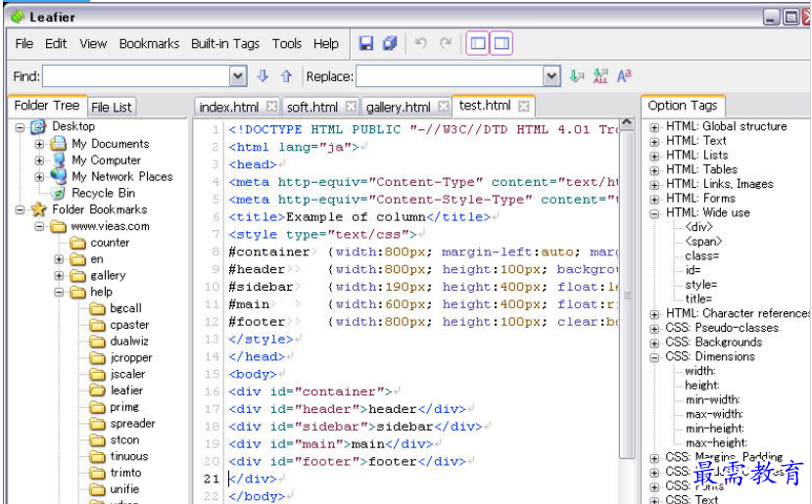Select the Recycle Bin item
The image size is (812, 504).
pyautogui.click(x=103, y=193)
